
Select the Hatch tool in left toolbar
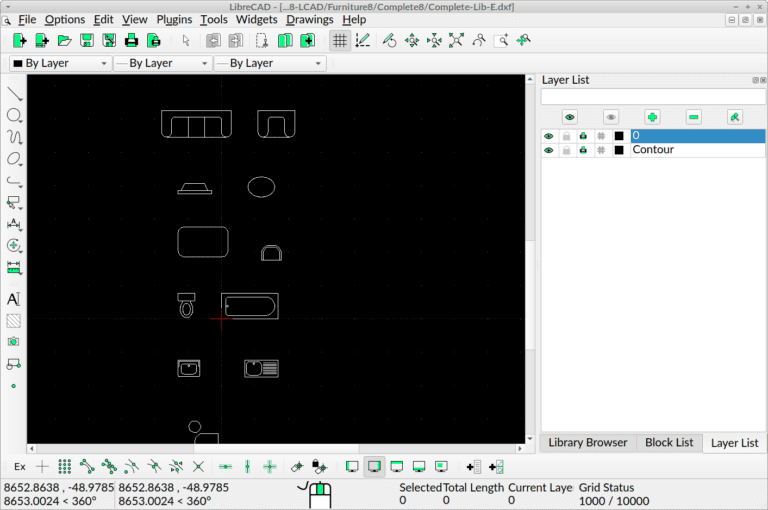[x=14, y=321]
